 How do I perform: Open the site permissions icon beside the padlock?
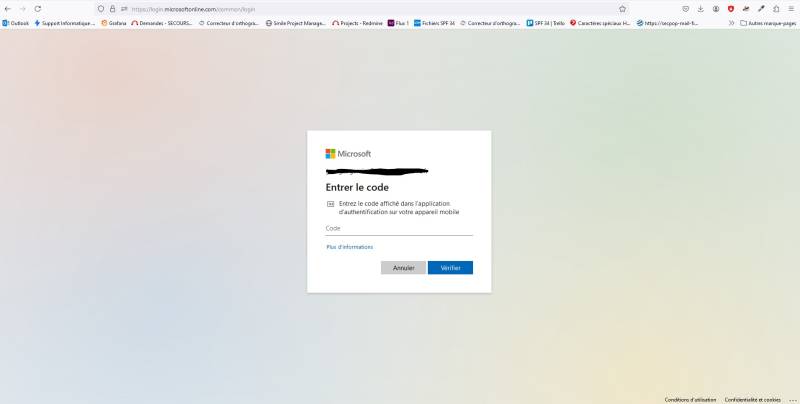click(x=124, y=9)
